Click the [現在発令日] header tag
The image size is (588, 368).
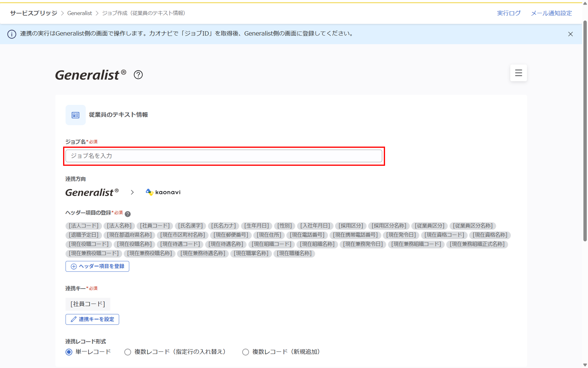[401, 235]
